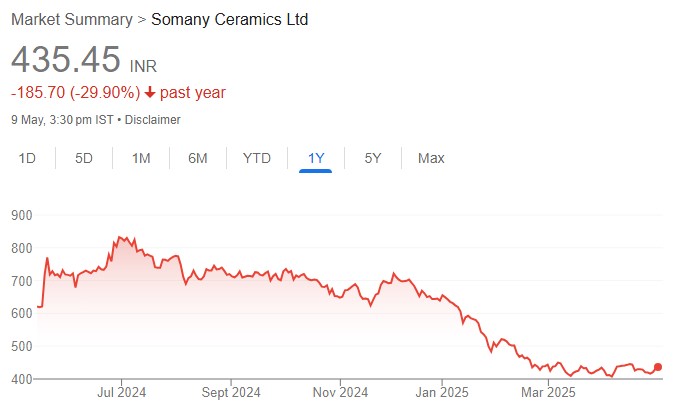Open the Market Summary breadcrumb link

pos(71,19)
